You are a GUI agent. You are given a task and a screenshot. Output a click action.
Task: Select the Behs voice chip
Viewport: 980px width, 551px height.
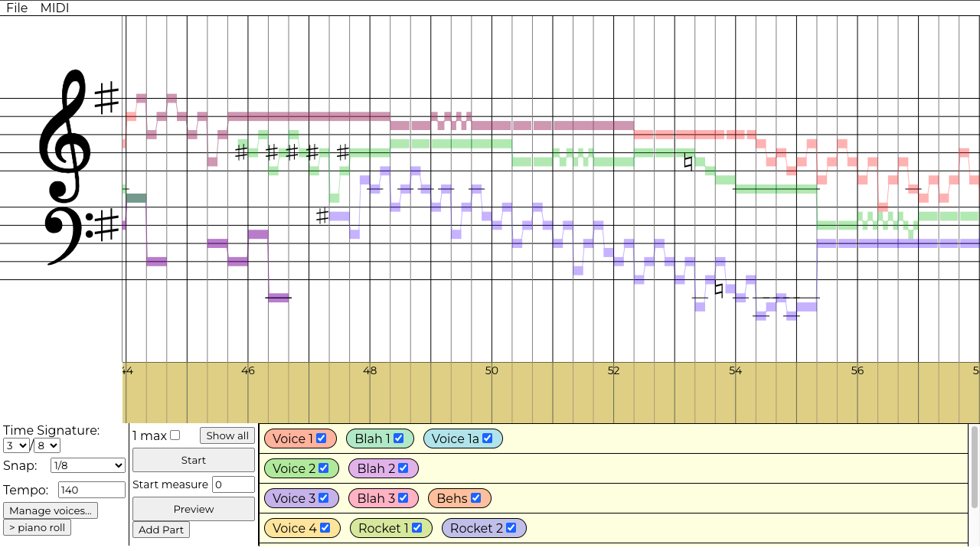point(452,498)
